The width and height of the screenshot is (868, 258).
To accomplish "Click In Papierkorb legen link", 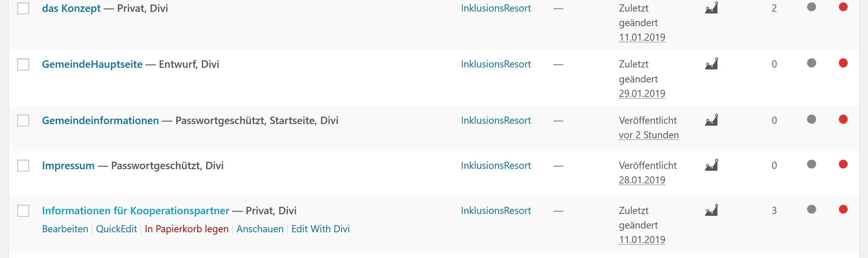I will 187,229.
